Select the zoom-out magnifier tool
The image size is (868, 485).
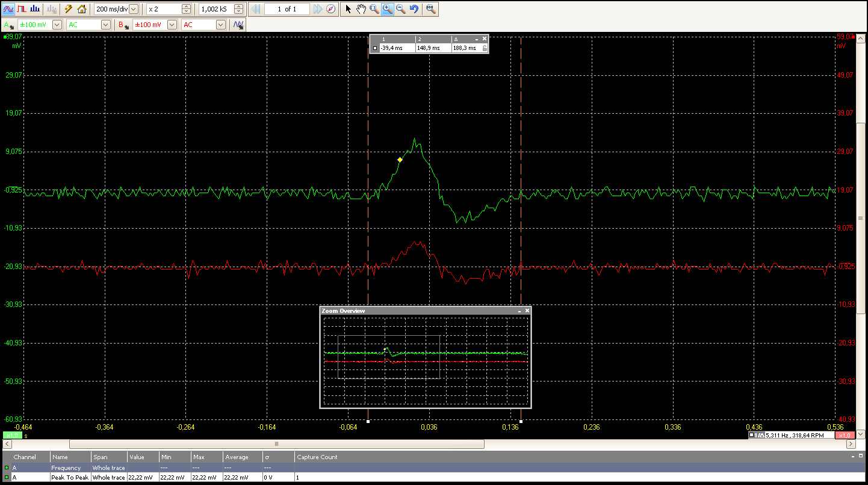(401, 9)
